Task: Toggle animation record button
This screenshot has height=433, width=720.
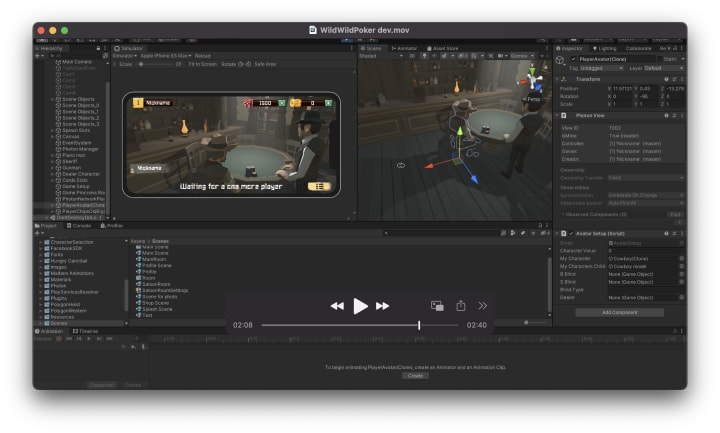Action: pyautogui.click(x=59, y=339)
